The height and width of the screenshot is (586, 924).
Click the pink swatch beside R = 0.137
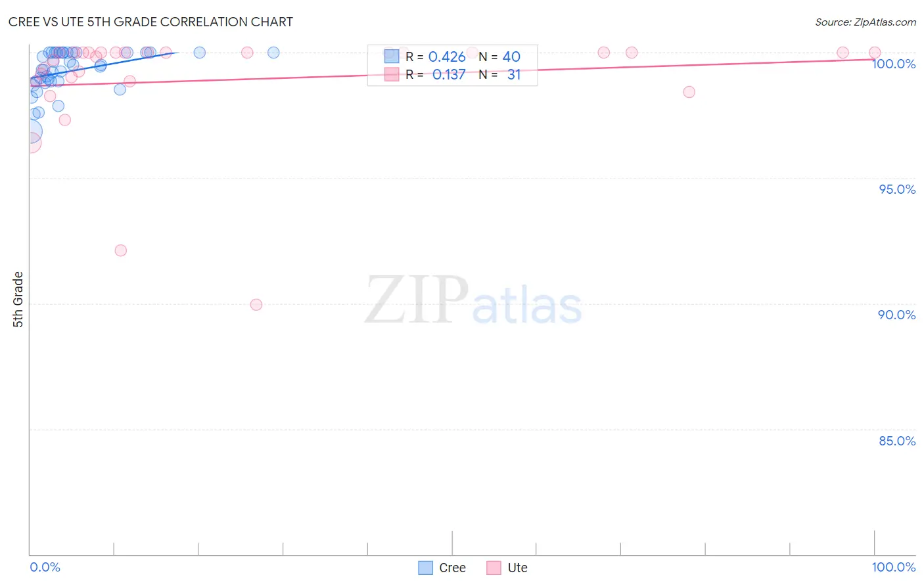[392, 74]
